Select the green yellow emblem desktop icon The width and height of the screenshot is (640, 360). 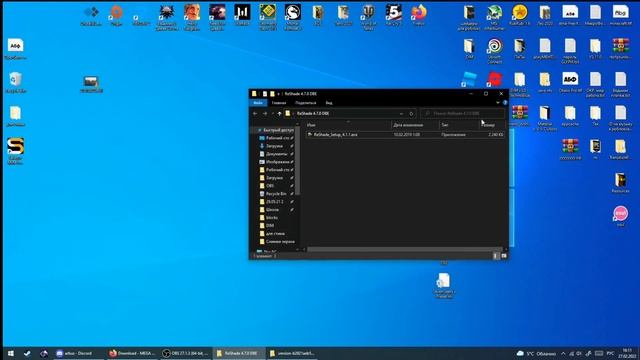click(267, 17)
